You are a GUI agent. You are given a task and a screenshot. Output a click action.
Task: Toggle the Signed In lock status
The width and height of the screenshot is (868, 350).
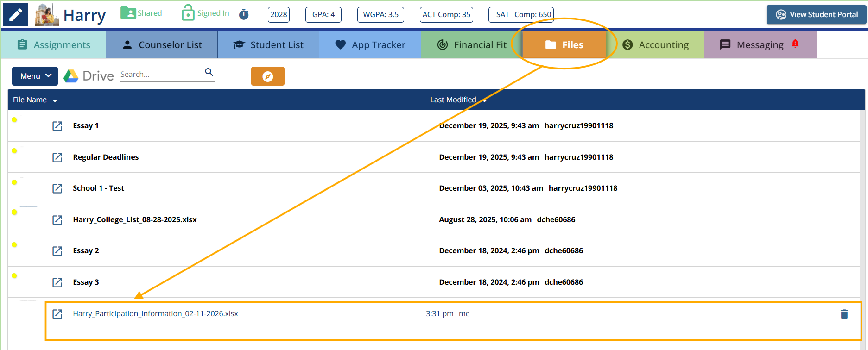[205, 13]
